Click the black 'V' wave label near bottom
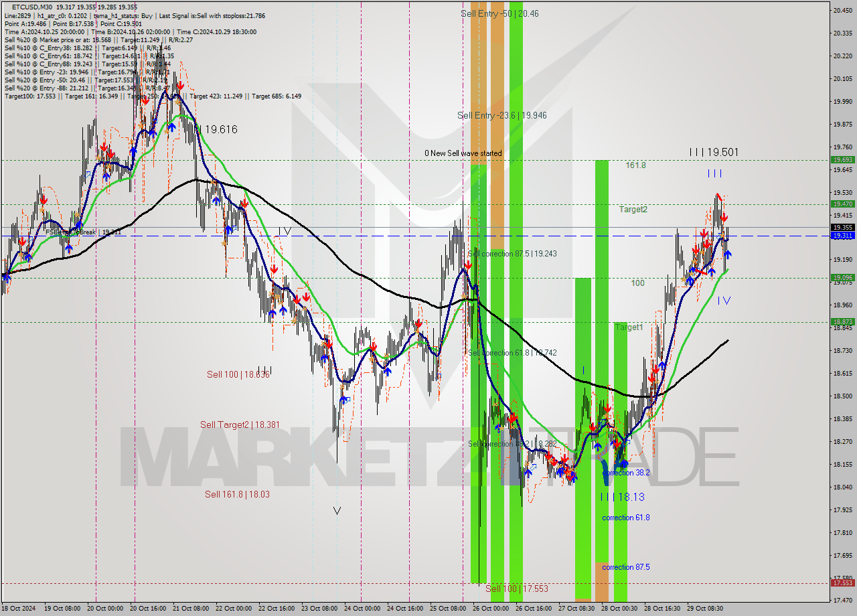Viewport: 857px width, 616px height. point(337,511)
